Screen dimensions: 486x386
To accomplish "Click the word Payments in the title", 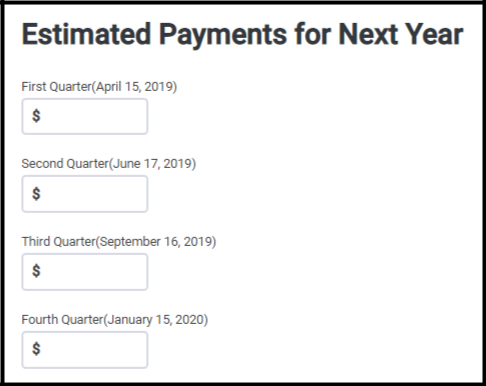I will click(x=223, y=35).
